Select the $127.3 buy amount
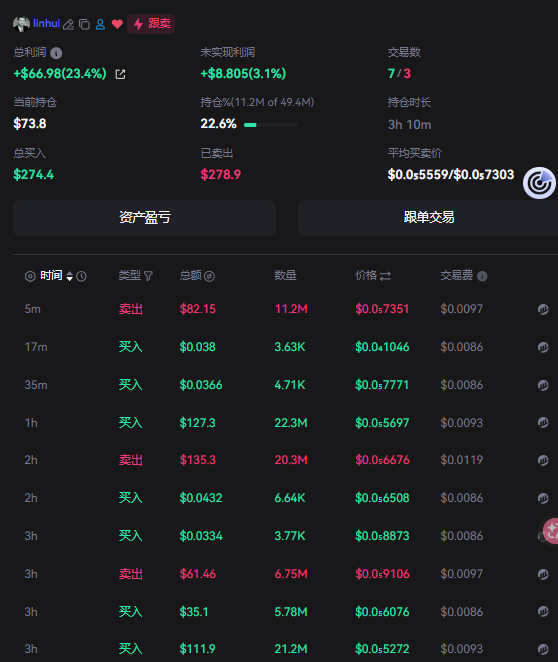The height and width of the screenshot is (662, 558). click(198, 423)
